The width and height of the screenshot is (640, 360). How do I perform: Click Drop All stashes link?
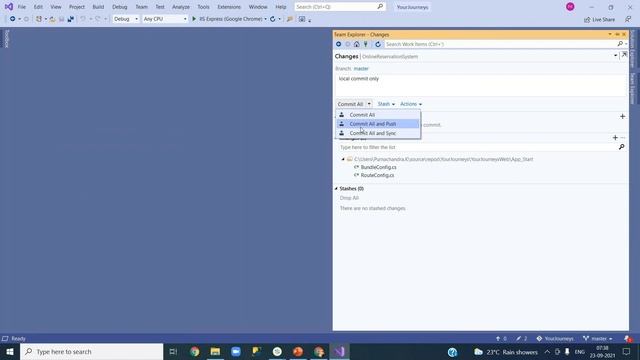point(349,198)
